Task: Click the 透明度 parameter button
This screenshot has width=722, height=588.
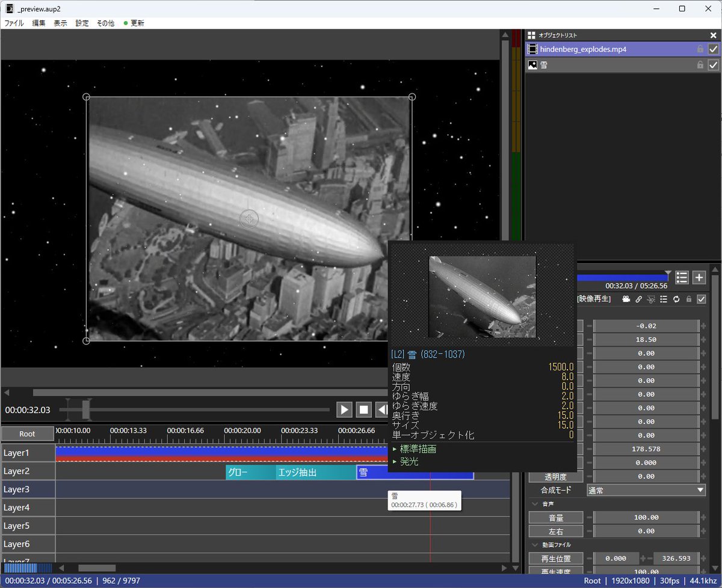Action: pos(556,476)
